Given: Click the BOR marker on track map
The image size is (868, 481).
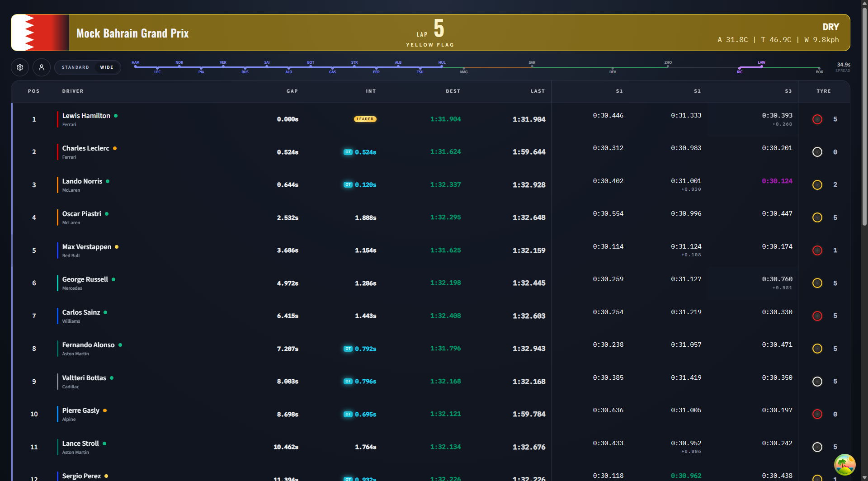Looking at the screenshot, I should 819,70.
